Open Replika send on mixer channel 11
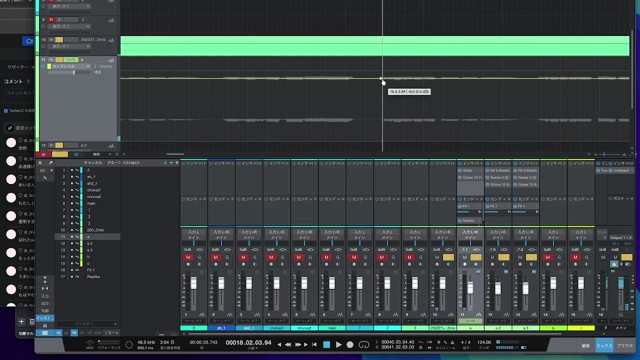The height and width of the screenshot is (360, 640). (x=469, y=220)
